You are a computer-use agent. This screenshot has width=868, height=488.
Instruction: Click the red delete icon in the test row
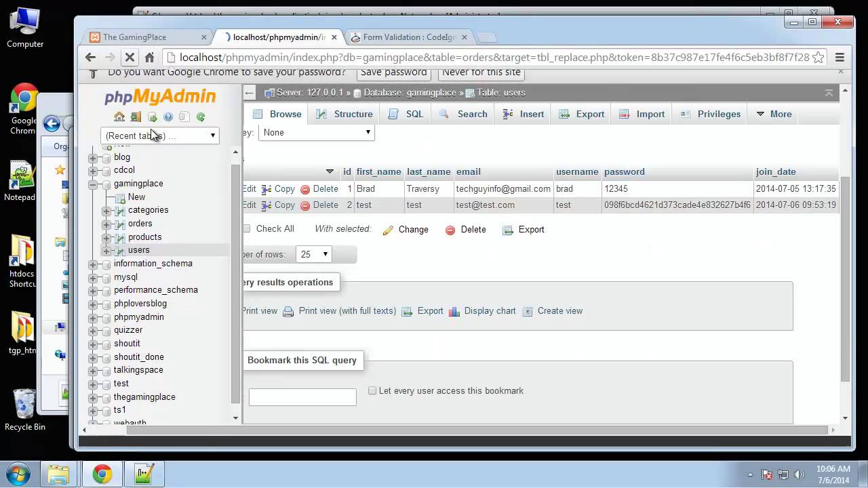(x=305, y=205)
